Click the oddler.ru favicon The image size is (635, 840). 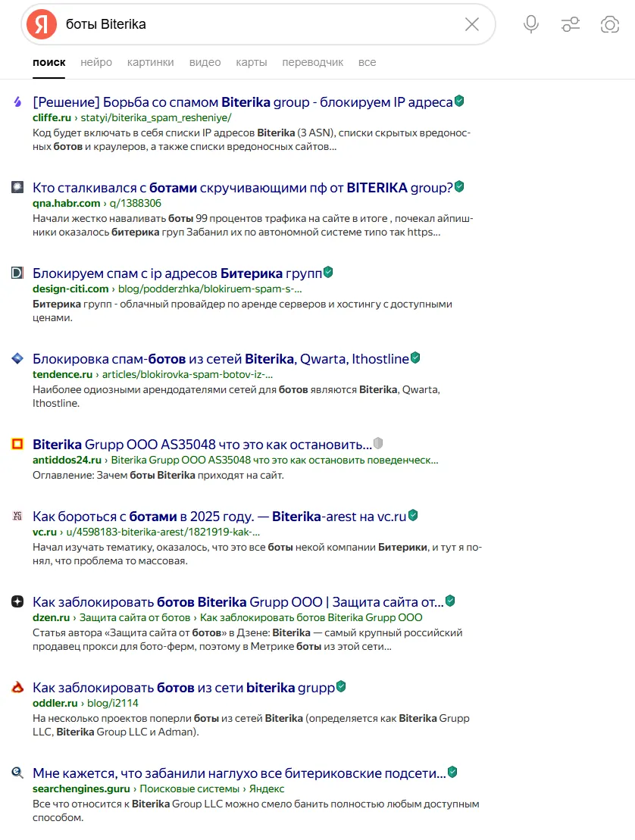17,688
